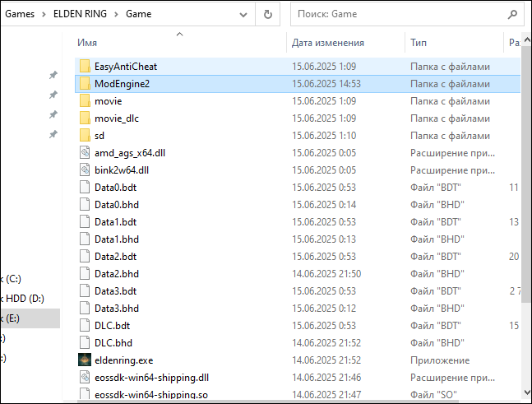This screenshot has width=532, height=404.
Task: Click the 15.06.2025 1:10 date cell
Action: [324, 136]
